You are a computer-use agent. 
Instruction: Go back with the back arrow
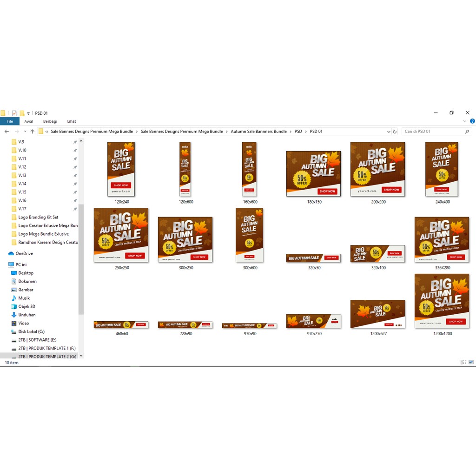pos(7,132)
